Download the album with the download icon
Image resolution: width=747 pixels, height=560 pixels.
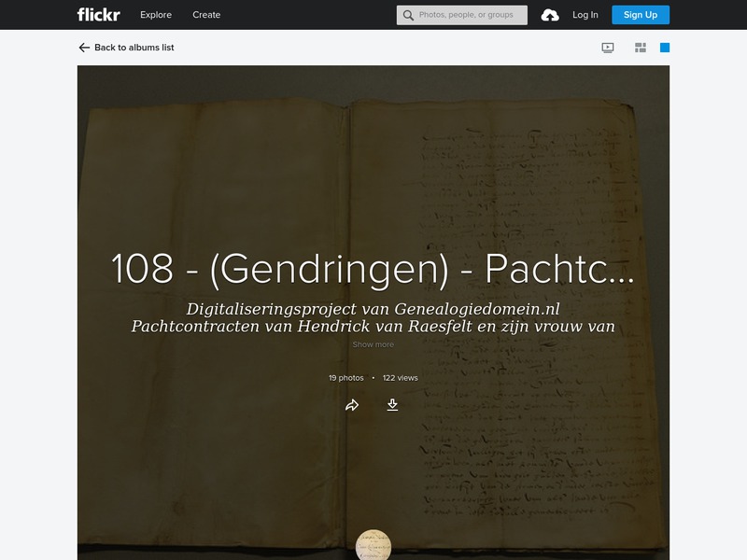(x=392, y=405)
